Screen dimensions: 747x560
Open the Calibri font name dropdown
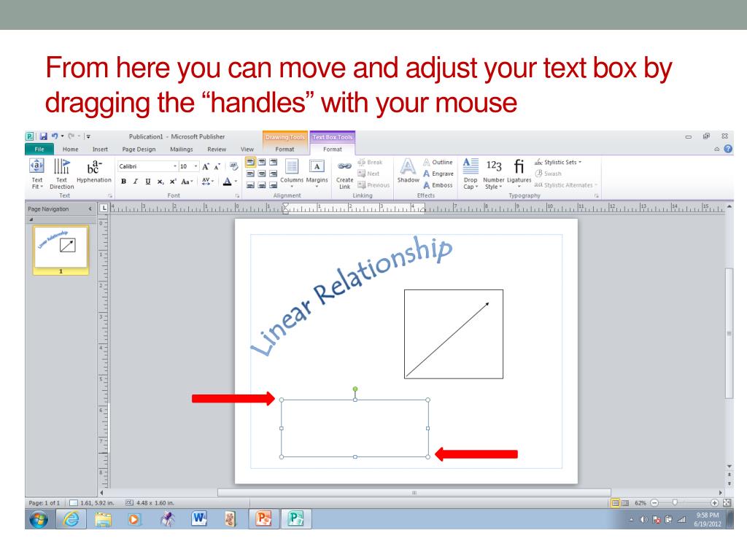pyautogui.click(x=175, y=166)
